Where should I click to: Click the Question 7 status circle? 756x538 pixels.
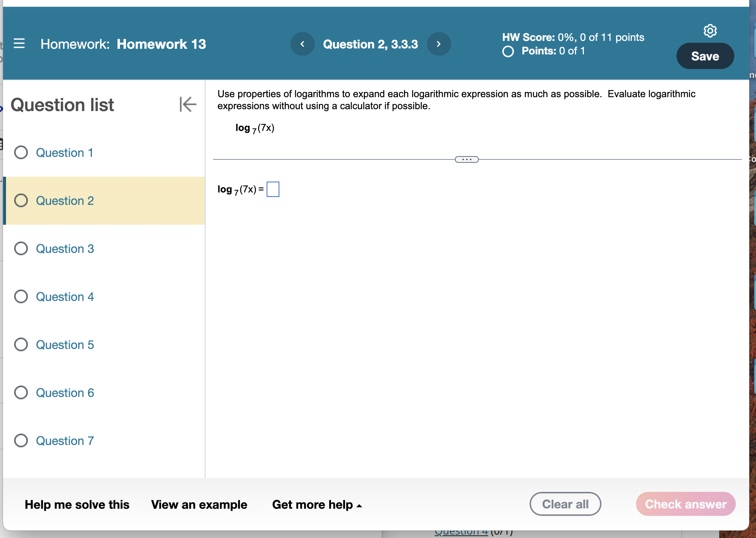pos(21,440)
